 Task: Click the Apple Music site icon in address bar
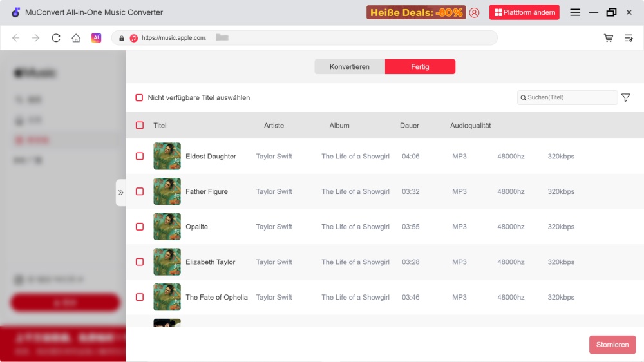point(133,38)
